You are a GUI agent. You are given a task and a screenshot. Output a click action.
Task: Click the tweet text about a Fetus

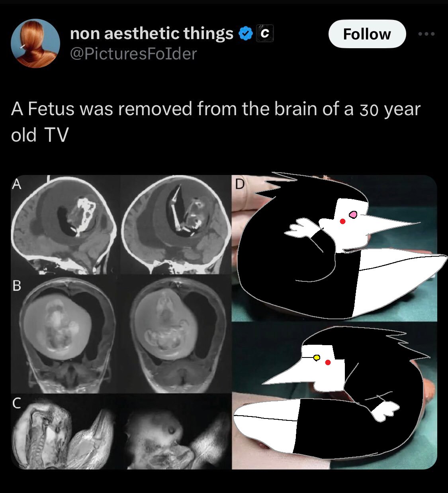click(x=215, y=122)
